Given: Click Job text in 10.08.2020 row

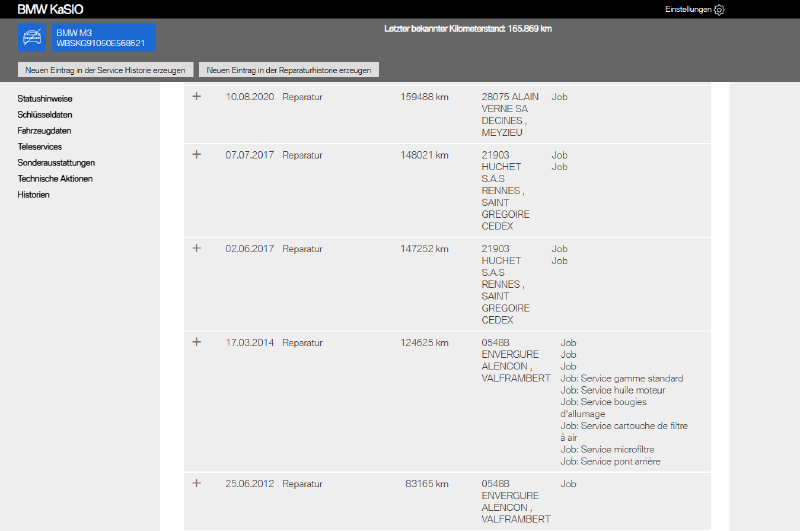Looking at the screenshot, I should pyautogui.click(x=559, y=97).
